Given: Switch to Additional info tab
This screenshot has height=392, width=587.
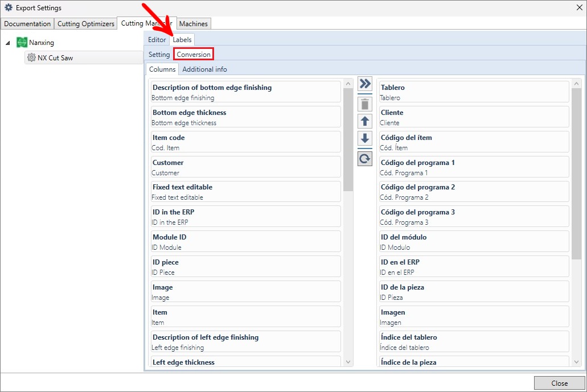Looking at the screenshot, I should coord(204,69).
